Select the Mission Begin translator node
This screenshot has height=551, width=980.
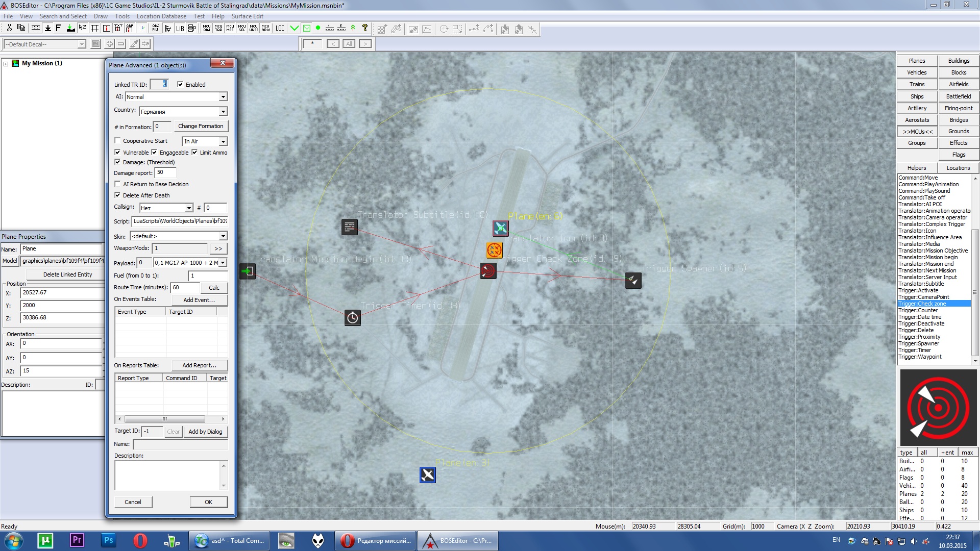(248, 271)
